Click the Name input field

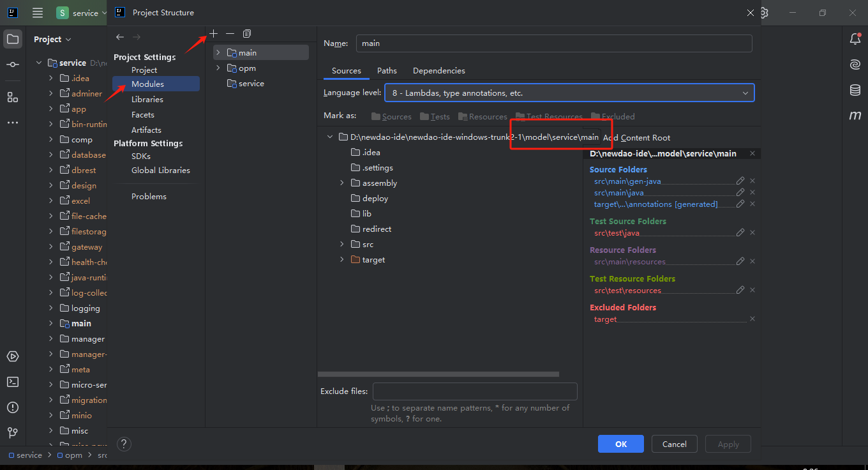coord(554,43)
